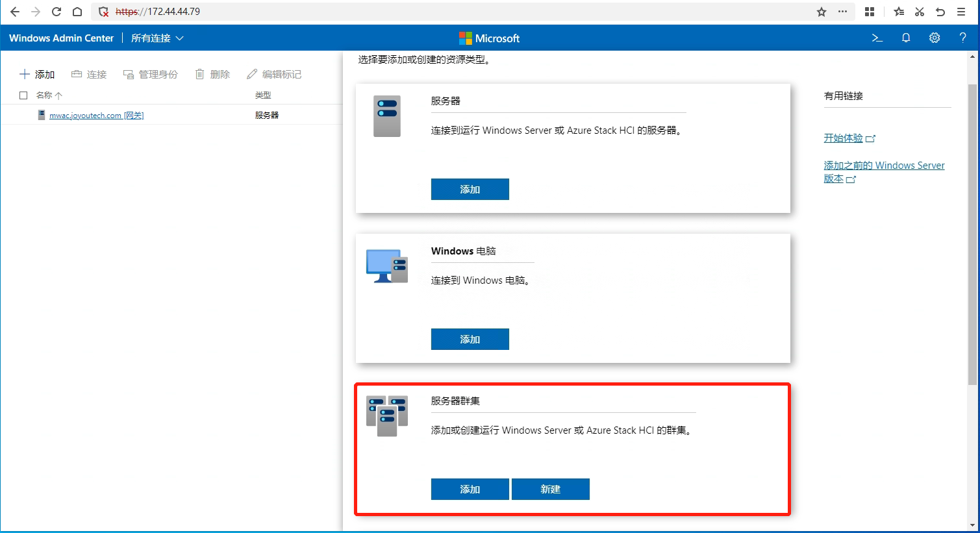Image resolution: width=980 pixels, height=533 pixels.
Task: Click 添加 in the Windows 电脑 card
Action: [470, 340]
